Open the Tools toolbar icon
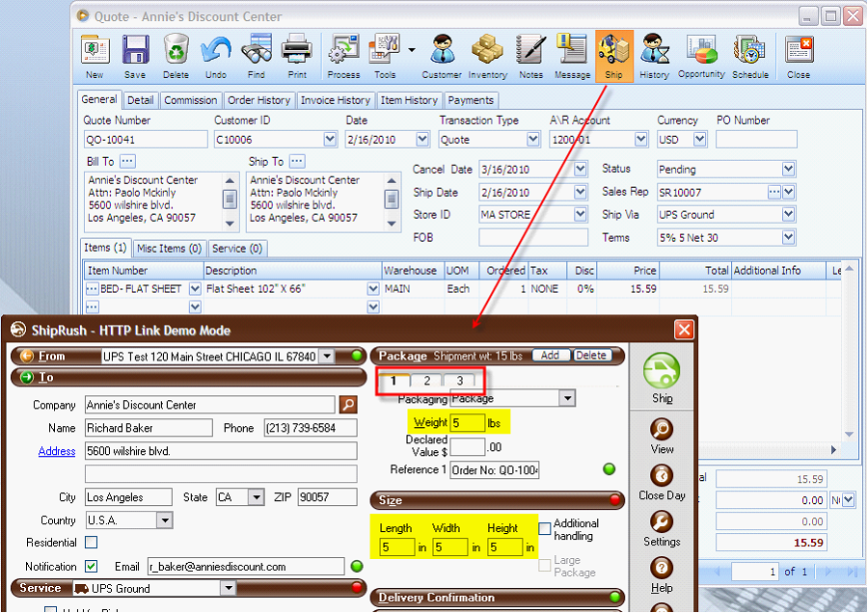 coord(385,49)
